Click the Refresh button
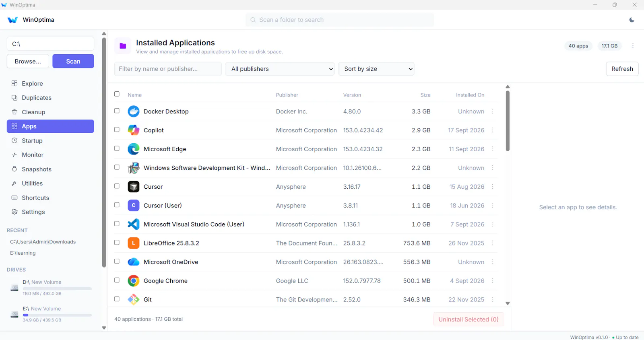 coord(622,69)
